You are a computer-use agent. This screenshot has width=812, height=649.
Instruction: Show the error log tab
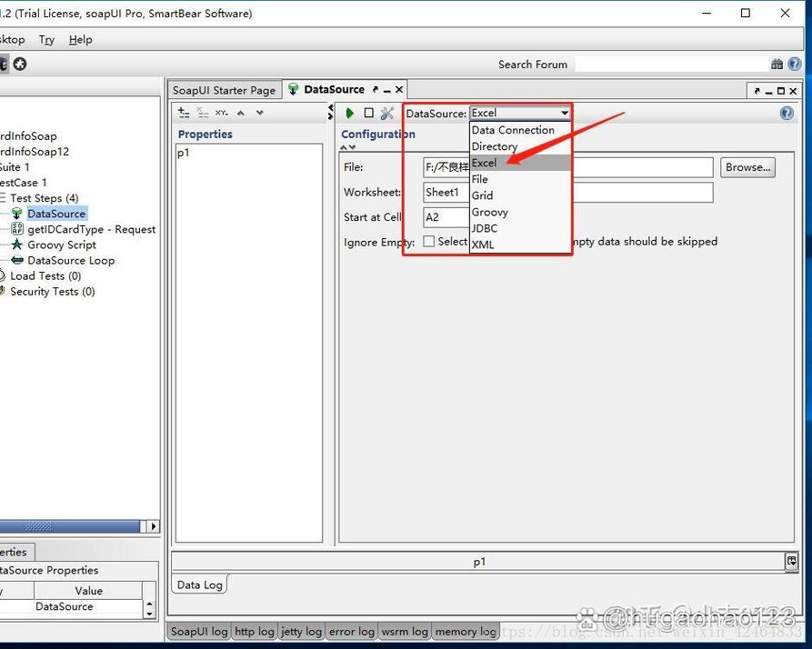(352, 632)
